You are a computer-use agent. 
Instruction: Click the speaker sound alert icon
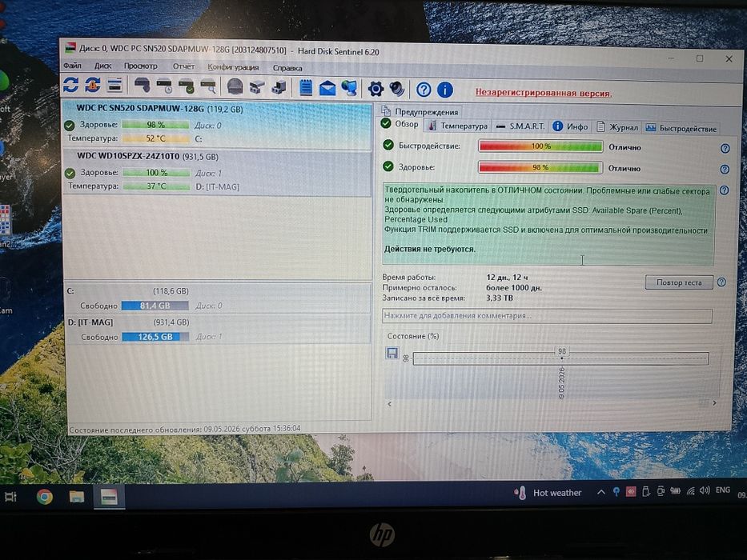[396, 89]
